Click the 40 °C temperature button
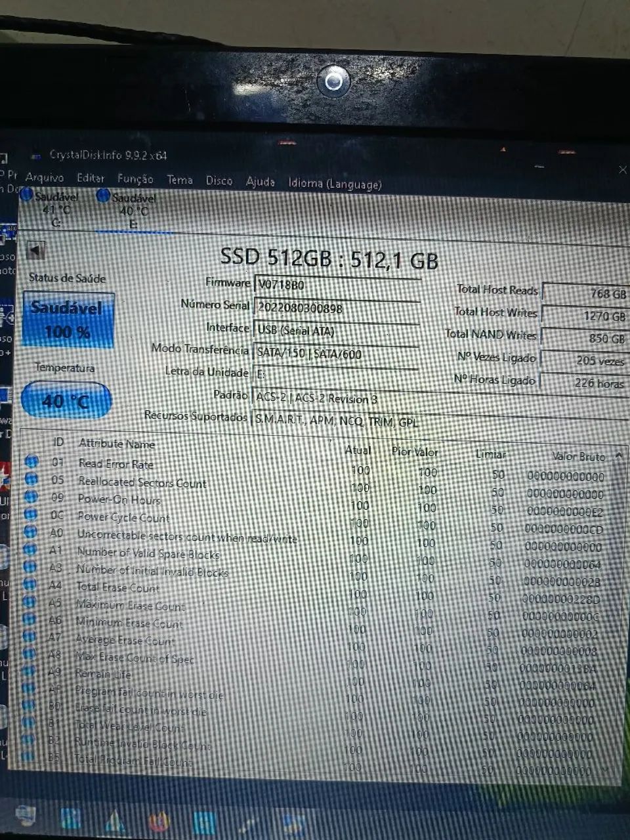630x840 pixels. (66, 400)
